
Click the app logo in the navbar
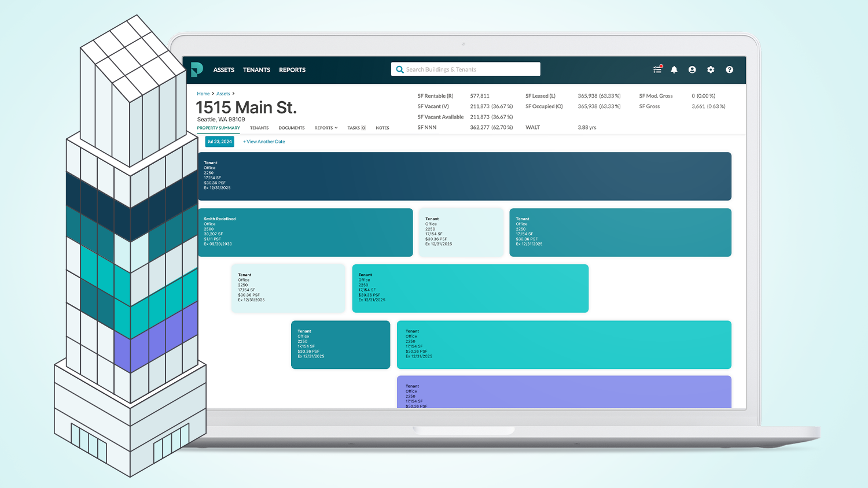(x=197, y=70)
